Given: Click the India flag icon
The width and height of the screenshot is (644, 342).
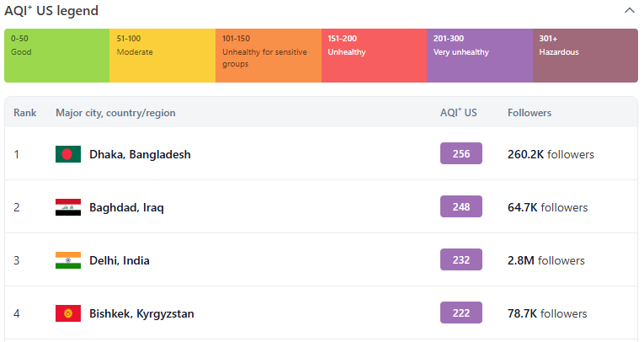Looking at the screenshot, I should click(68, 260).
